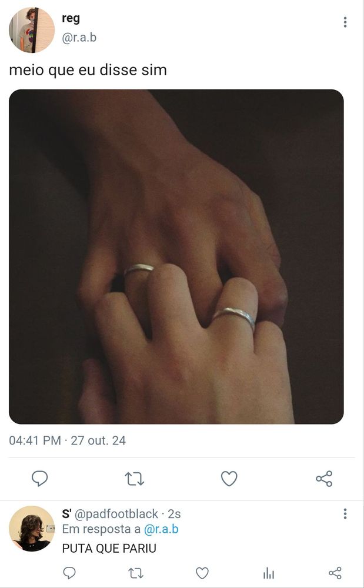Open reply on reg's main tweet

(39, 479)
